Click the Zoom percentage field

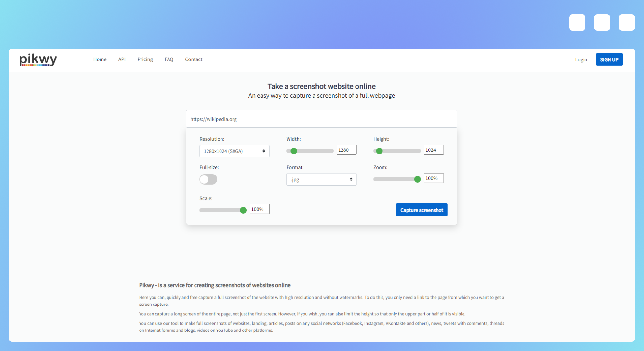[434, 178]
